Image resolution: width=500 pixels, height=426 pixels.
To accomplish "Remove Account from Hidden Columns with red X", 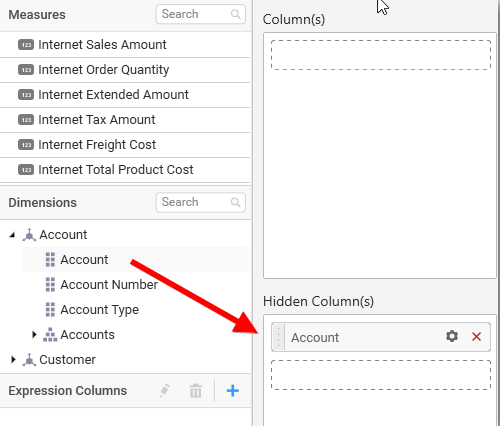I will point(476,337).
